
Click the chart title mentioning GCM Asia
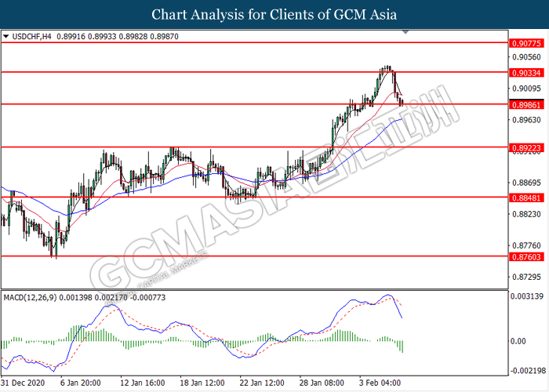pyautogui.click(x=274, y=14)
